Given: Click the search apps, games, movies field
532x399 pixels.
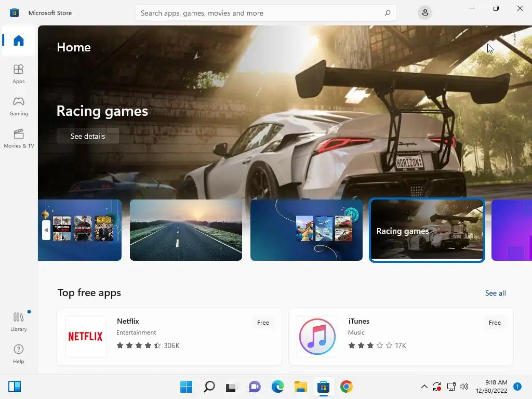Looking at the screenshot, I should click(265, 13).
